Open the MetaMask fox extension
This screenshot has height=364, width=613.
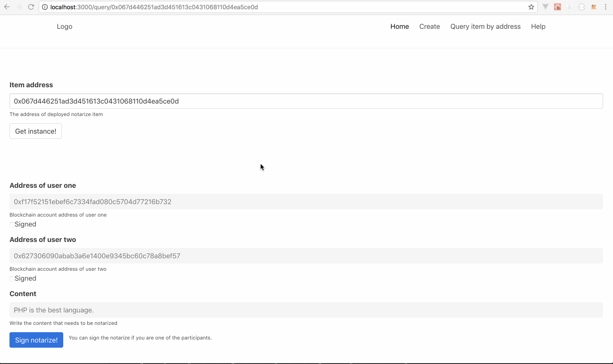594,7
